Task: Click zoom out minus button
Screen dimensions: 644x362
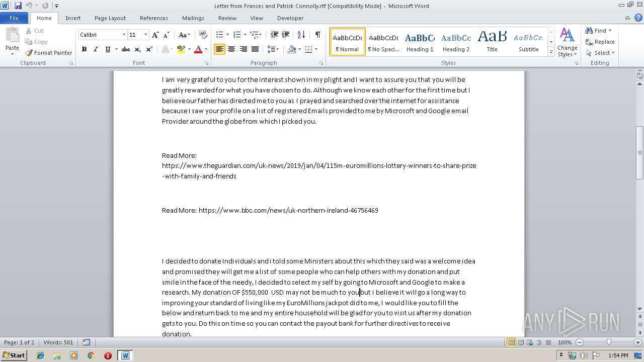Action: (x=580, y=342)
